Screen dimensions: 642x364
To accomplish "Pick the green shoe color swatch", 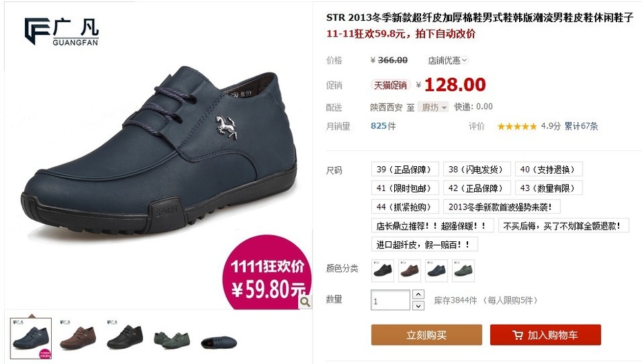I will (463, 271).
